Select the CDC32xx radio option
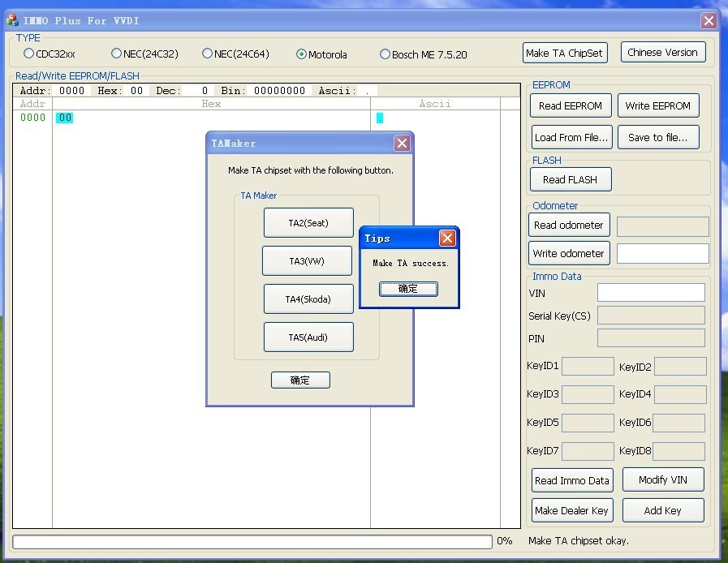The width and height of the screenshot is (728, 563). (x=29, y=54)
